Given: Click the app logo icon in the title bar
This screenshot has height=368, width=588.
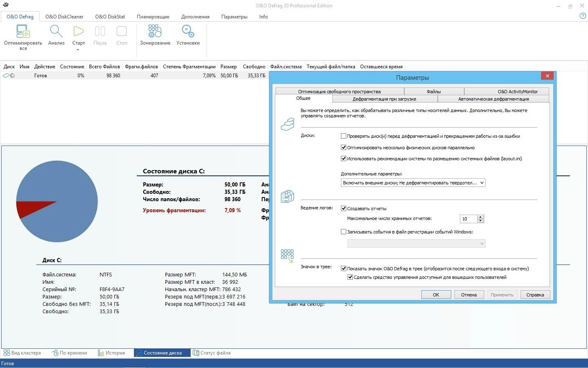Looking at the screenshot, I should [x=5, y=5].
